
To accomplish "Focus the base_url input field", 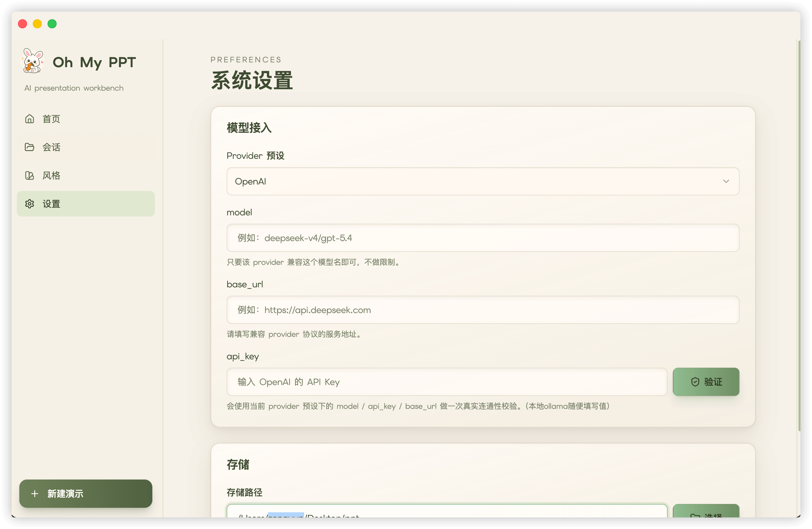I will coord(483,310).
